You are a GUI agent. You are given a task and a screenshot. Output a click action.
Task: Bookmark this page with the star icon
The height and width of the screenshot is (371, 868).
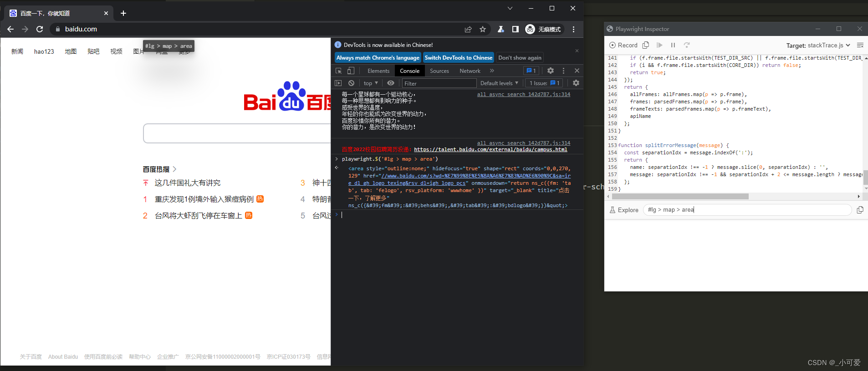[483, 29]
